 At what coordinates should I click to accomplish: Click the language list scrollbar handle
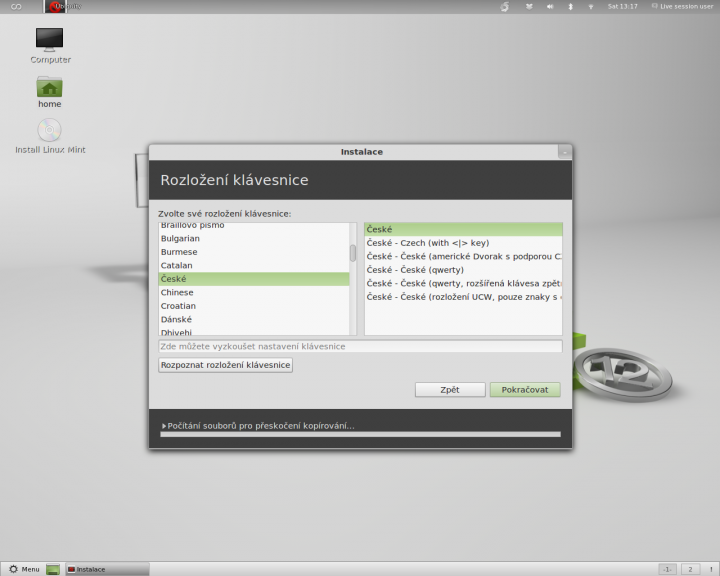point(353,253)
